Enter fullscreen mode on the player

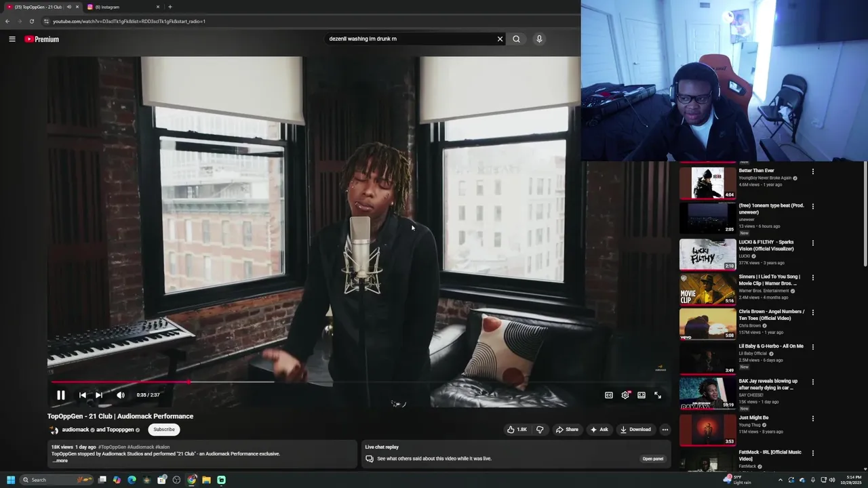click(x=658, y=395)
